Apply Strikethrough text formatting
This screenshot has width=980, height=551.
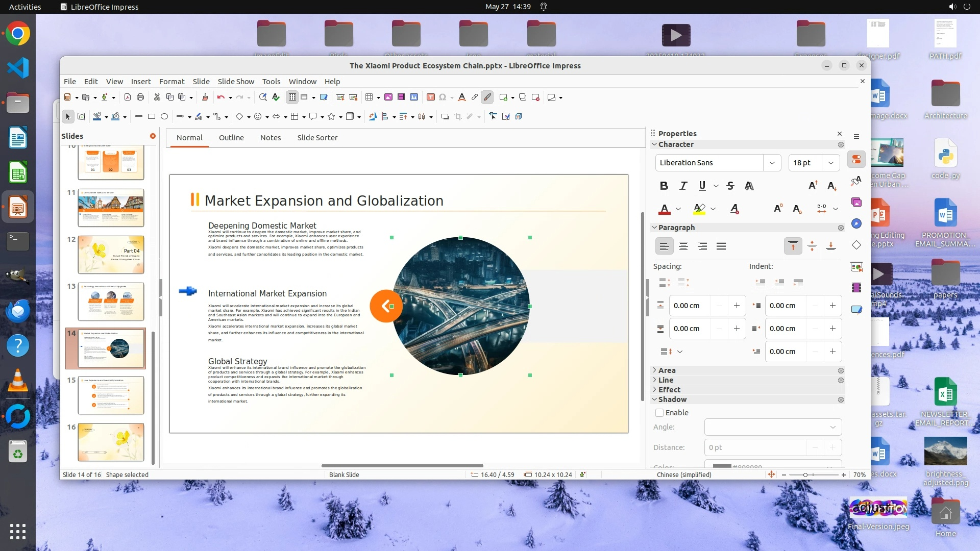click(x=730, y=186)
